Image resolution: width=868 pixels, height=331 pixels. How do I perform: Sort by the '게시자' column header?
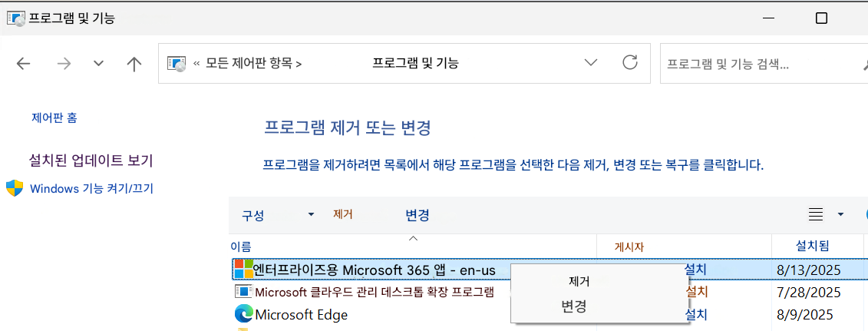[629, 247]
